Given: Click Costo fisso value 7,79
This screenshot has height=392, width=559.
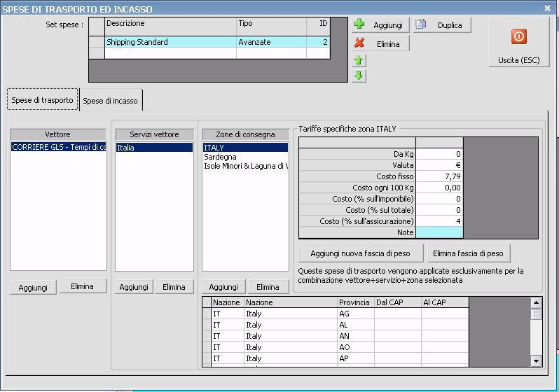Looking at the screenshot, I should click(439, 176).
